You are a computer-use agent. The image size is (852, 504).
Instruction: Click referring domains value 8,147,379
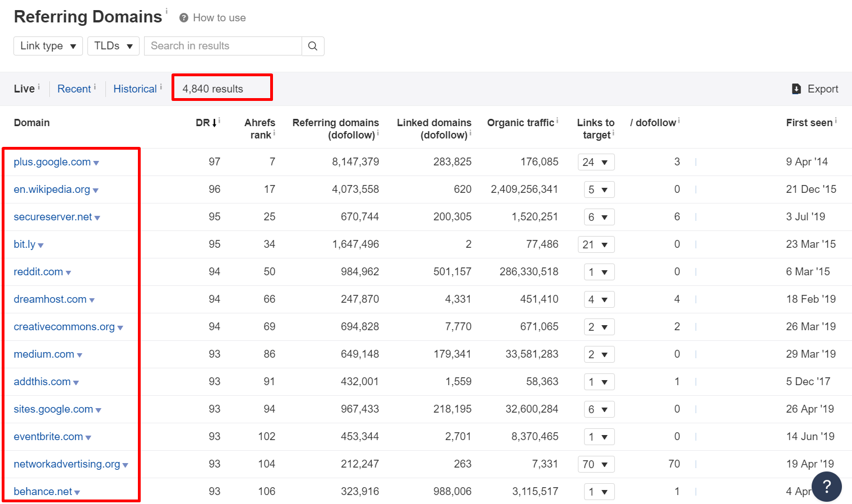(x=355, y=162)
